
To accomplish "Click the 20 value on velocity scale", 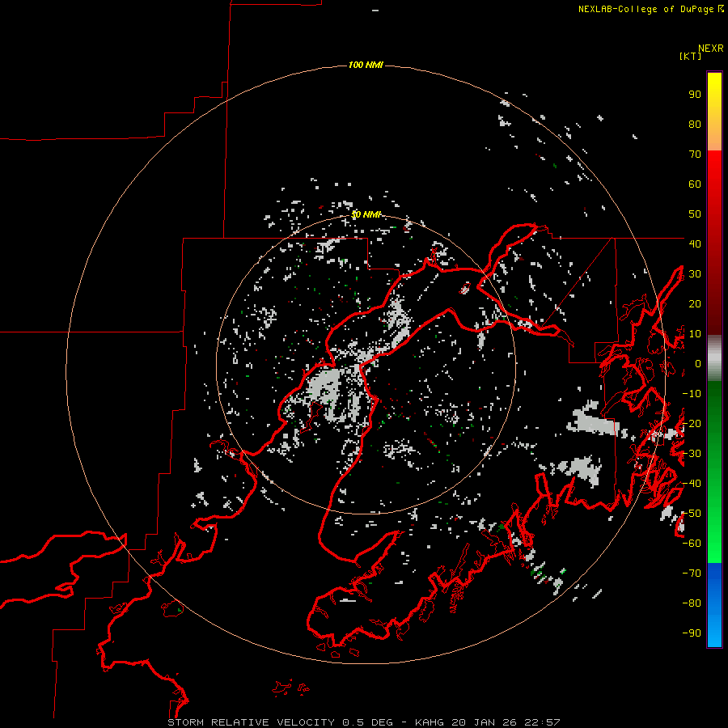I will point(695,304).
